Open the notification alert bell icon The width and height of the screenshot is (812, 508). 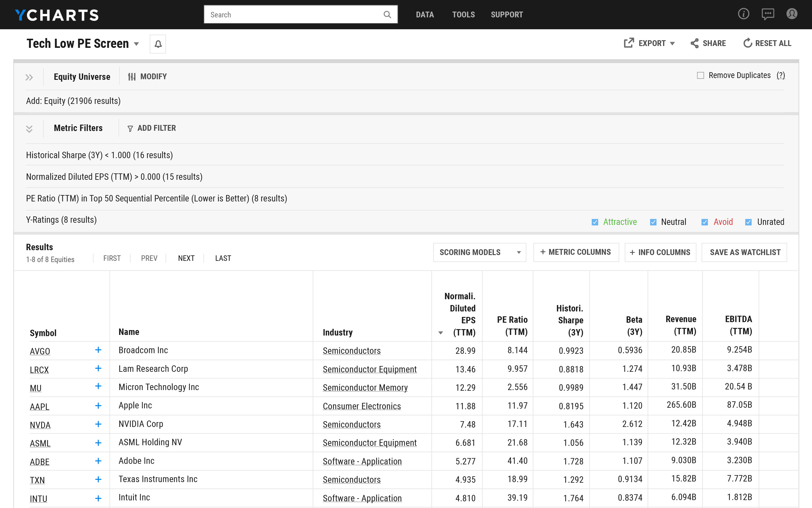[158, 44]
